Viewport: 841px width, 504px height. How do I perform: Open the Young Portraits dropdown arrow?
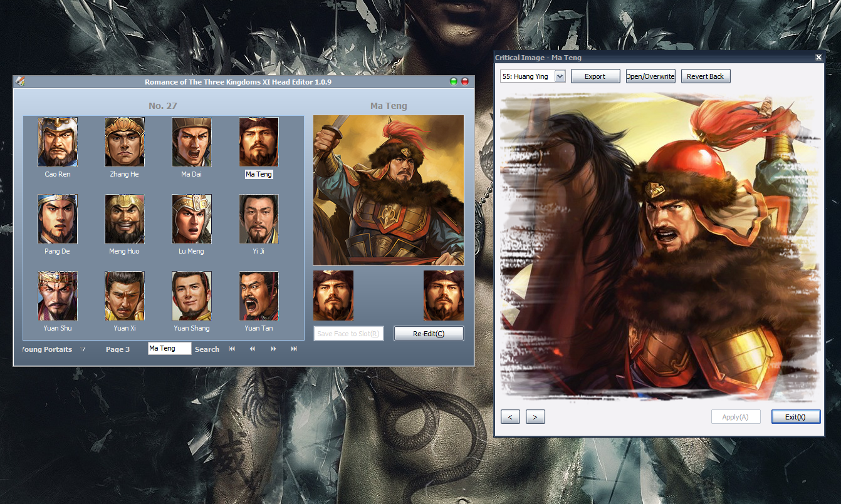(x=83, y=349)
